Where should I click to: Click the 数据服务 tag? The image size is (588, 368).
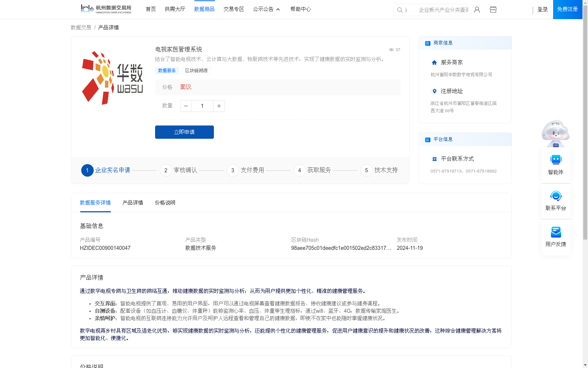(167, 71)
